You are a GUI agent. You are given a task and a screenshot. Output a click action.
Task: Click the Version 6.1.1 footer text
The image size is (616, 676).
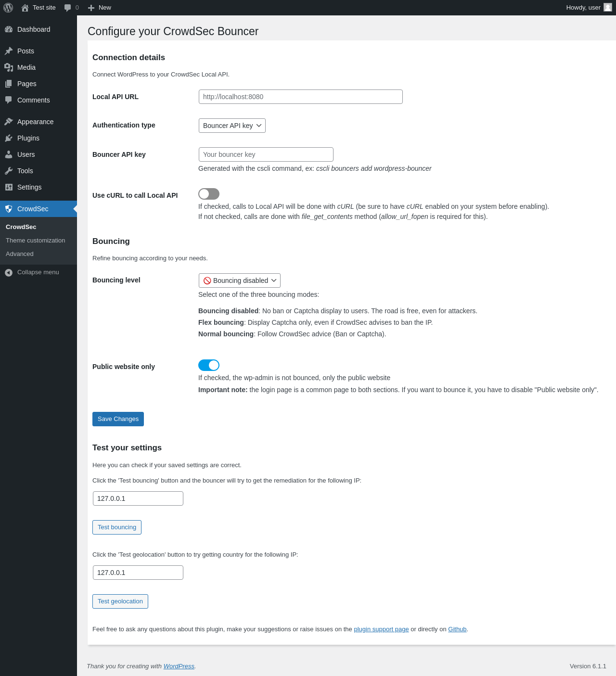588,666
